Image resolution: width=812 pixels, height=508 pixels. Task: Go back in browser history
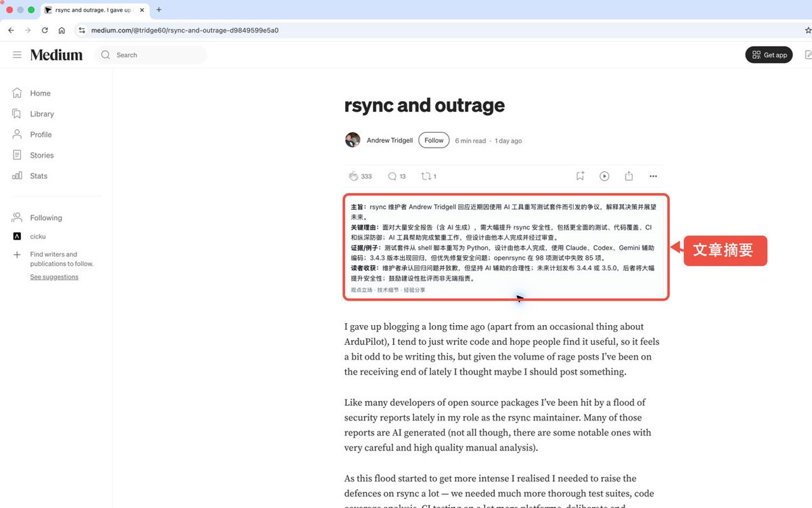(11, 30)
